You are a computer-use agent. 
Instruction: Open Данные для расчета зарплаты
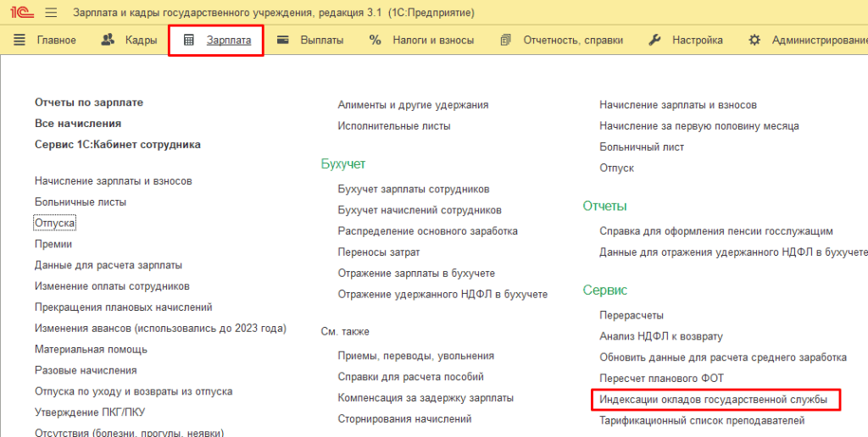(108, 265)
